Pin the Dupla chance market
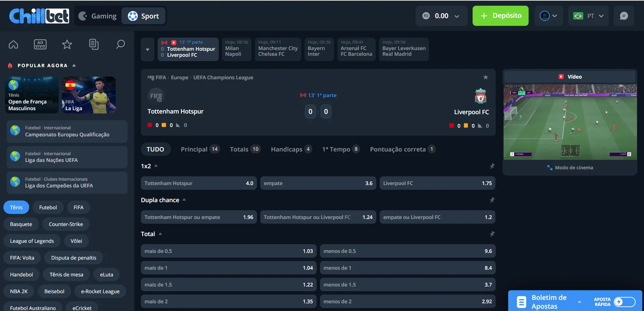This screenshot has width=644, height=311. coord(492,200)
